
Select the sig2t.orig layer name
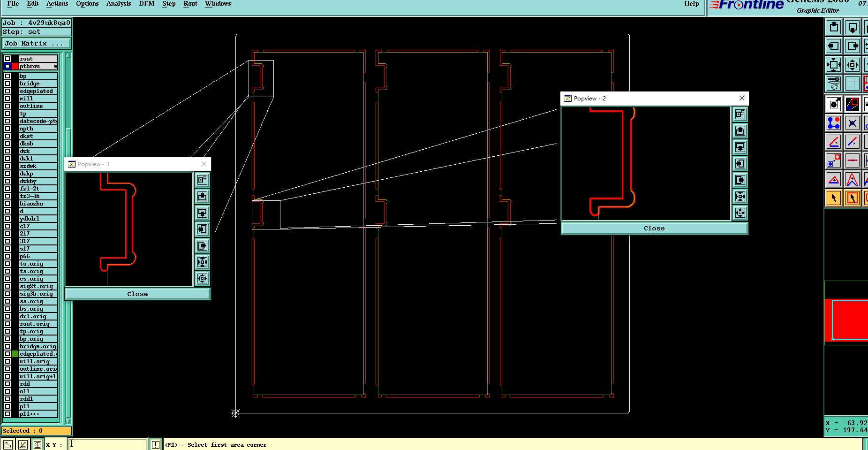tap(38, 286)
